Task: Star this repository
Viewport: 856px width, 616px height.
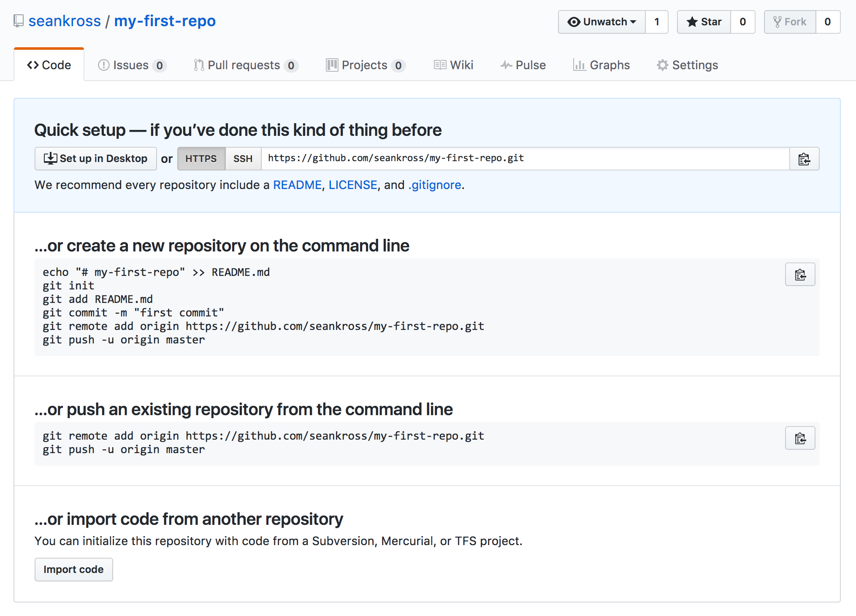Action: 704,22
